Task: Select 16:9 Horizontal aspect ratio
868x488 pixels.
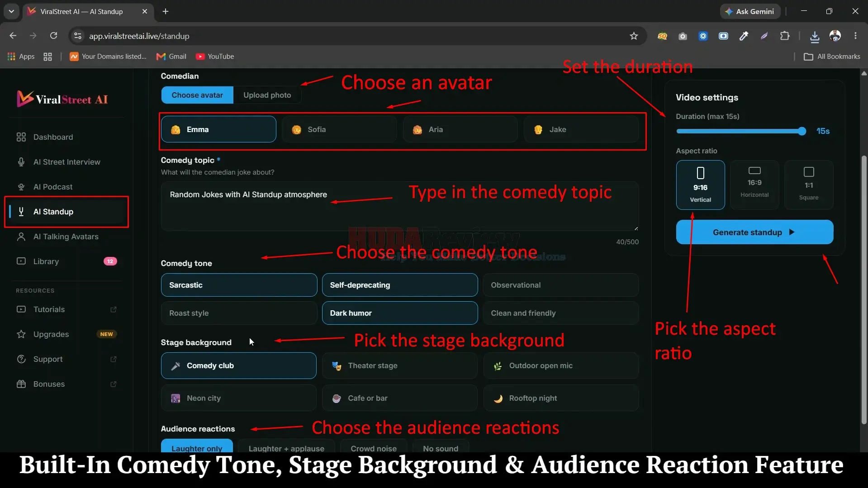Action: coord(754,185)
